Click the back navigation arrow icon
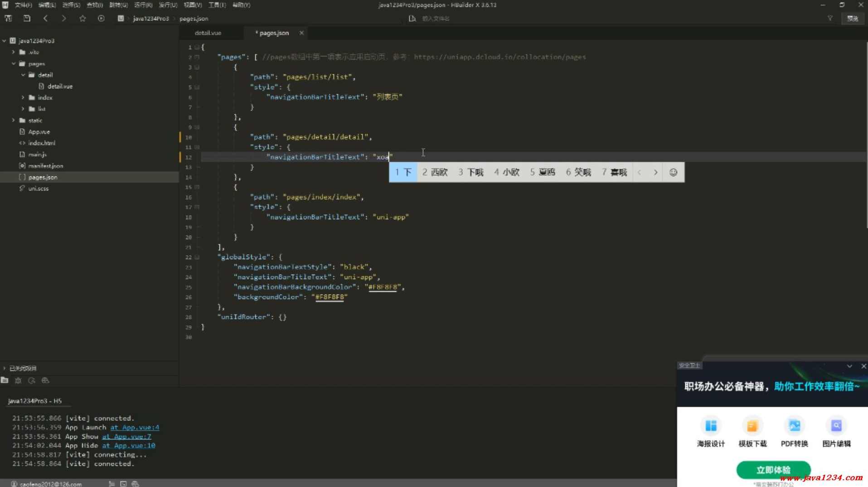 pyautogui.click(x=45, y=19)
